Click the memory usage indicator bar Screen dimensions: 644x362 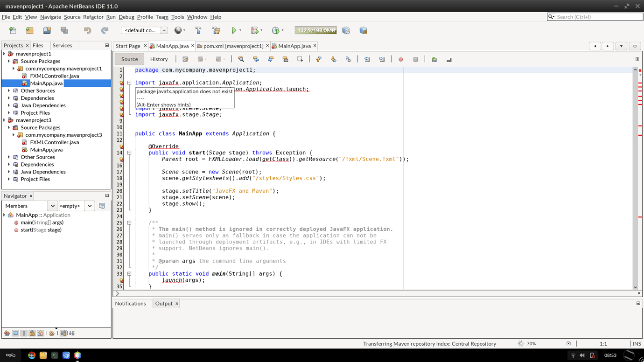315,30
